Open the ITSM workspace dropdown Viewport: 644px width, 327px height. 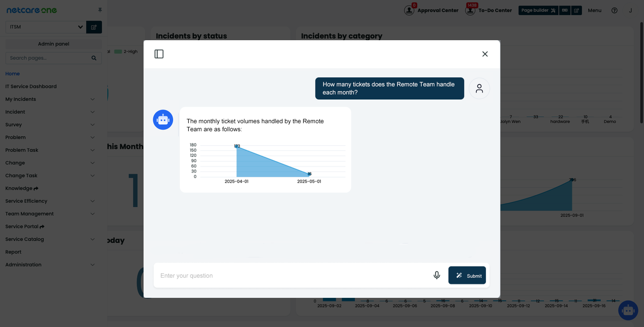click(x=45, y=27)
